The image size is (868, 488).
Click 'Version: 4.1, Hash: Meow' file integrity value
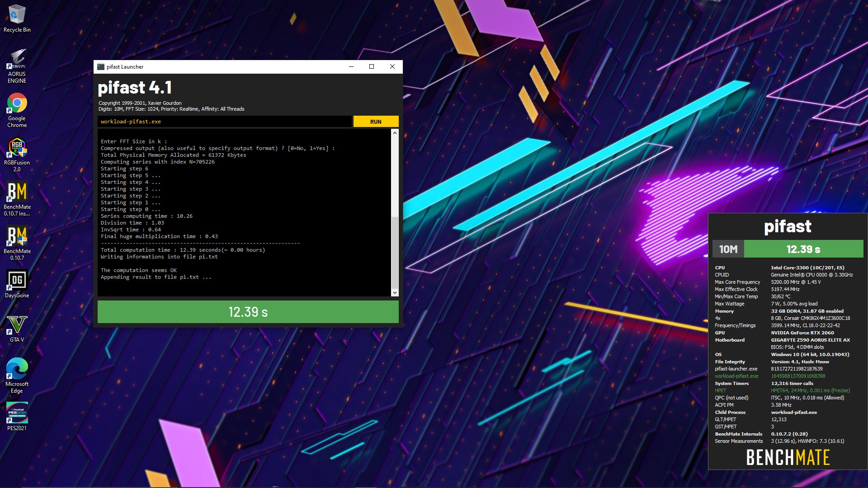click(x=800, y=361)
